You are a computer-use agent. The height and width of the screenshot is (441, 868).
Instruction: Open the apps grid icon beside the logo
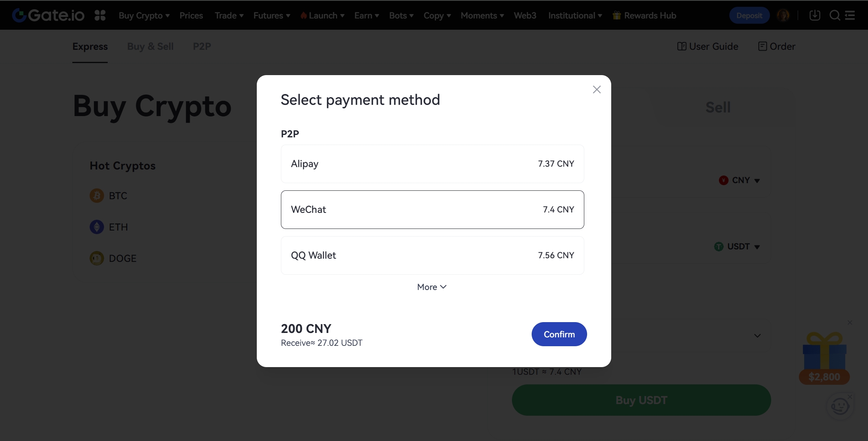coord(100,15)
